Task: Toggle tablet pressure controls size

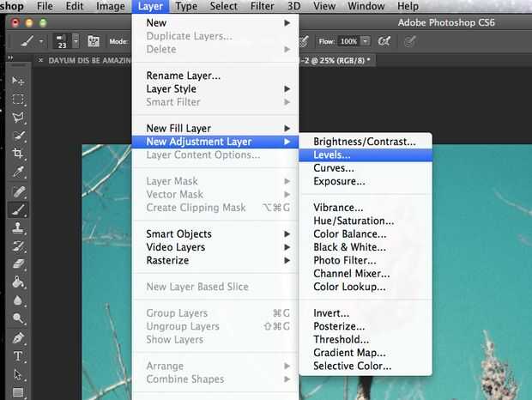Action: click(409, 41)
